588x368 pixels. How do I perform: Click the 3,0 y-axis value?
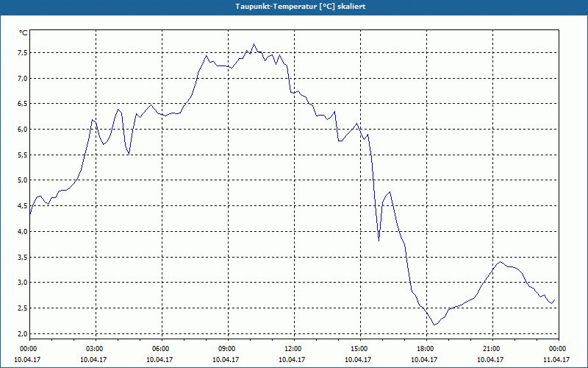point(24,283)
